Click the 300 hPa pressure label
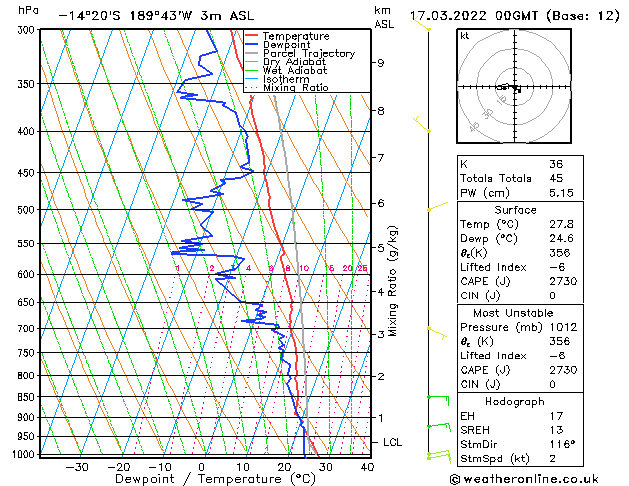This screenshot has width=629, height=486. coord(28,30)
